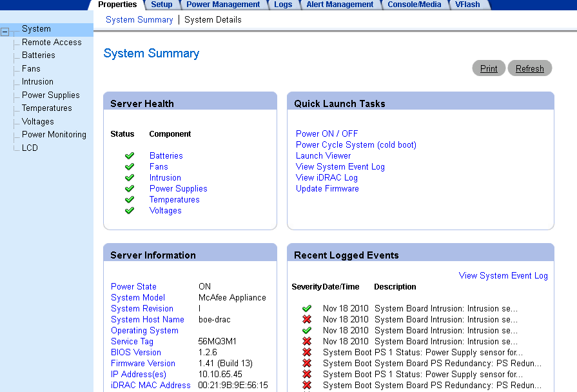Screen dimensions: 577x392
Task: Click the Operating System link
Action: (x=144, y=331)
